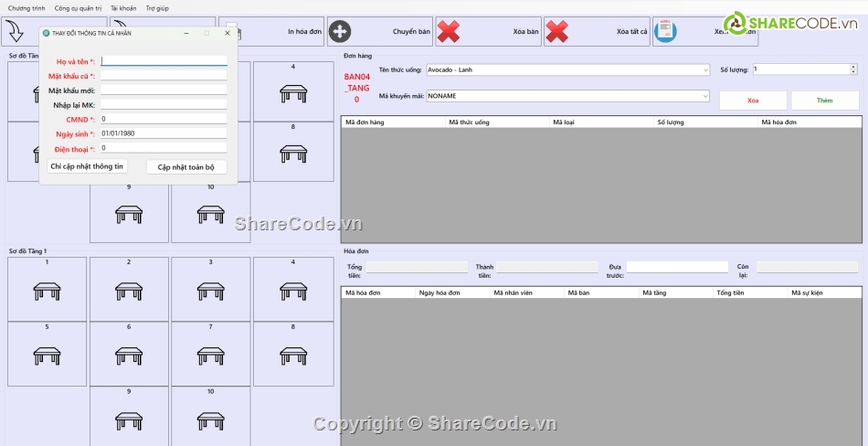868x446 pixels.
Task: Open the Tài khoản menu
Action: point(123,8)
